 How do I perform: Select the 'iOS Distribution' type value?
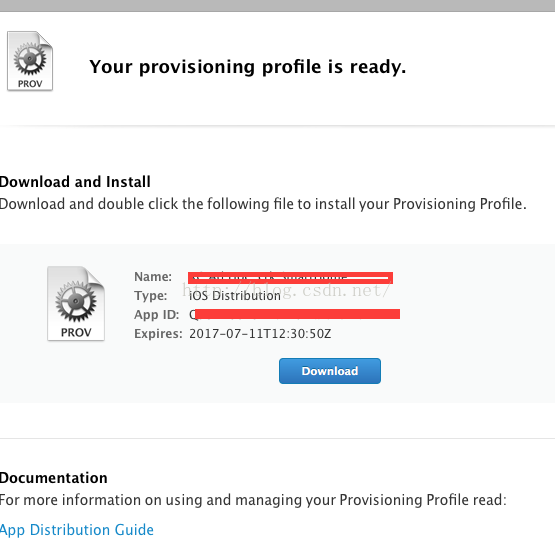pos(235,296)
